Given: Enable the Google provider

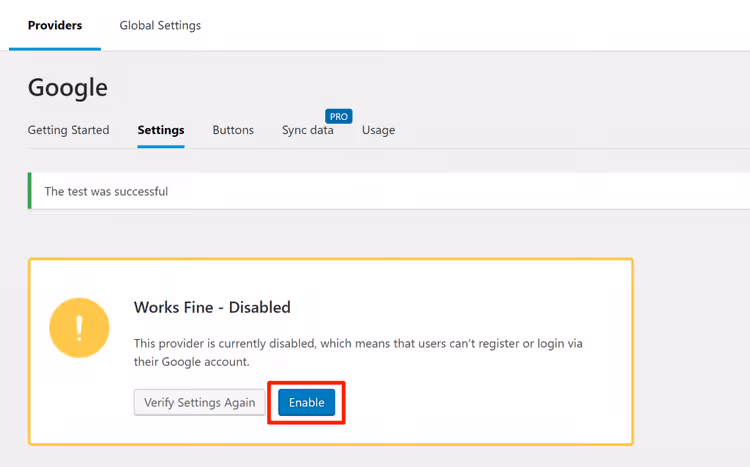Looking at the screenshot, I should click(x=307, y=402).
